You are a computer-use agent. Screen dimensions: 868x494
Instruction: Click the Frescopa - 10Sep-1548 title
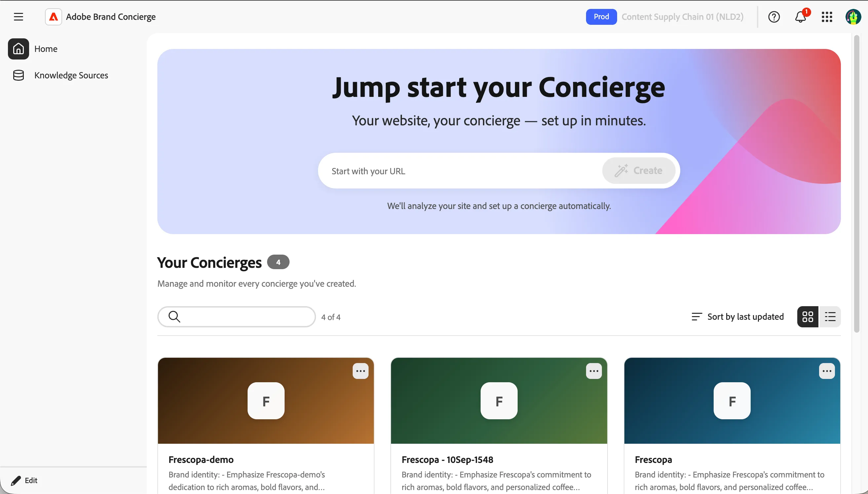pyautogui.click(x=447, y=459)
